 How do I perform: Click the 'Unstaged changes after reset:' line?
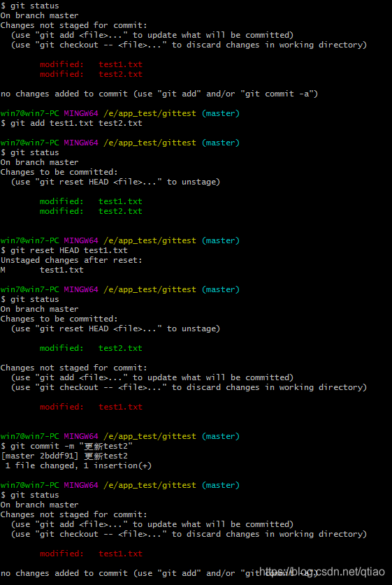coord(71,260)
